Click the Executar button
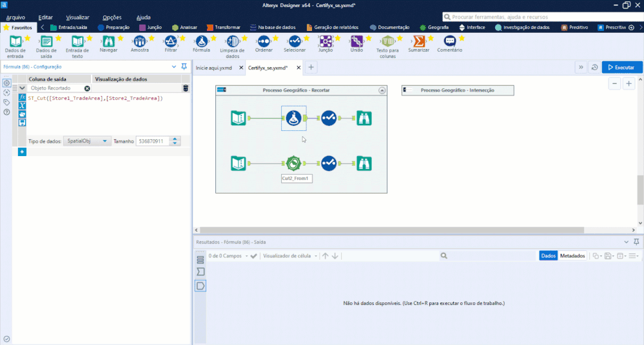 click(622, 67)
